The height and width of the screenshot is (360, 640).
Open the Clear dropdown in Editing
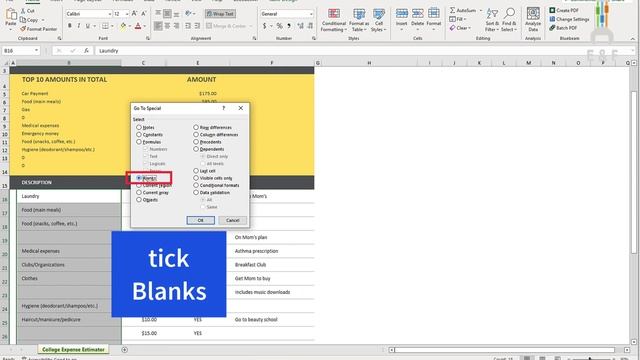tap(460, 28)
